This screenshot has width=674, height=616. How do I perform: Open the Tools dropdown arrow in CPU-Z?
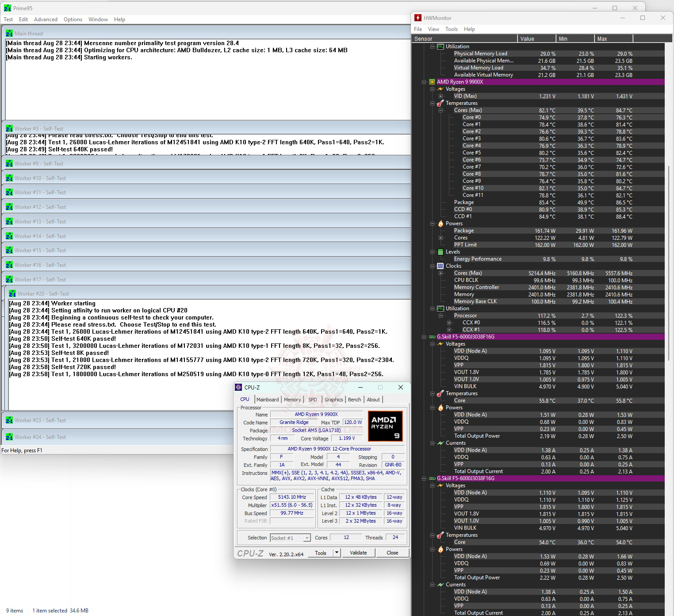pyautogui.click(x=337, y=553)
